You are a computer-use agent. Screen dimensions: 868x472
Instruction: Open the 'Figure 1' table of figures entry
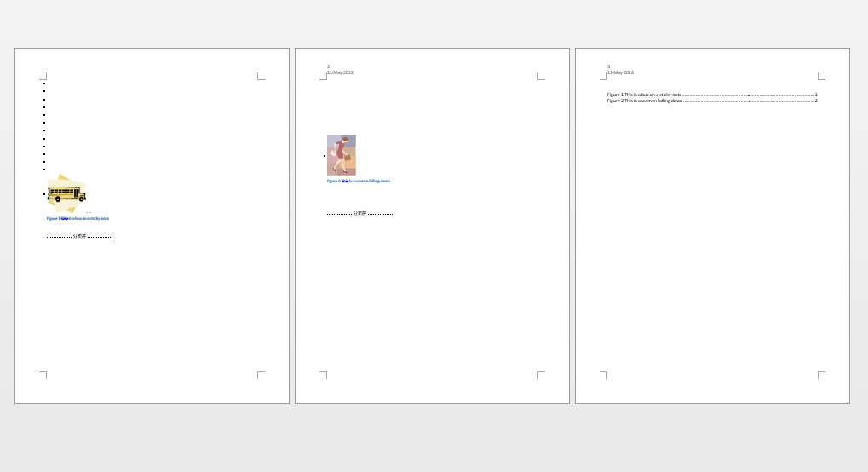point(645,95)
